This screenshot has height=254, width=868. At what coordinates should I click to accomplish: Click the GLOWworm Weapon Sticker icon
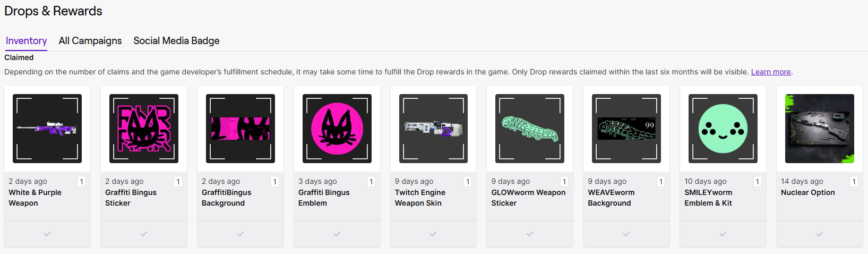click(530, 129)
